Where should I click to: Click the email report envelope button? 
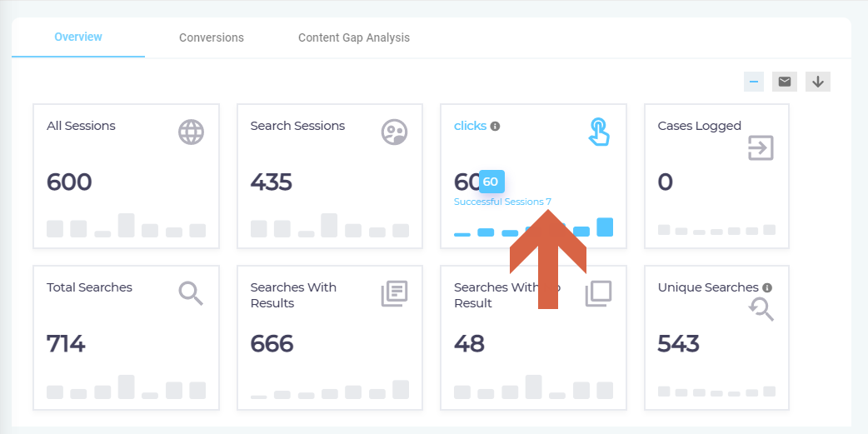tap(784, 82)
